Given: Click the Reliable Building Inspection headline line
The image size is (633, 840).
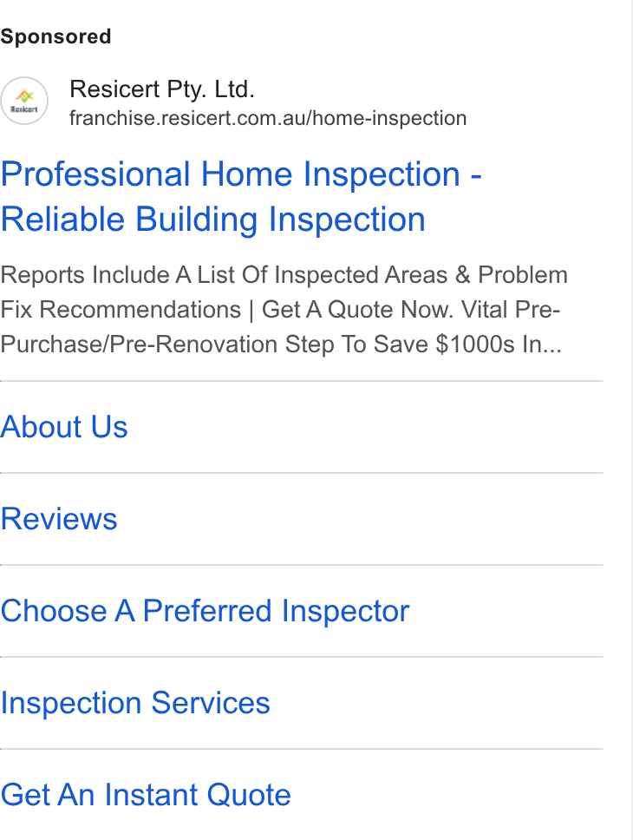Looking at the screenshot, I should pyautogui.click(x=213, y=219).
